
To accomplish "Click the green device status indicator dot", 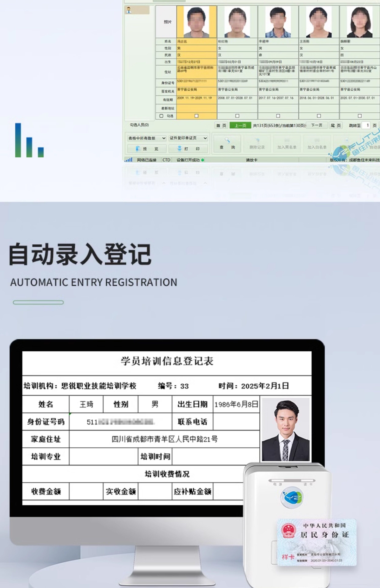I will (x=203, y=160).
